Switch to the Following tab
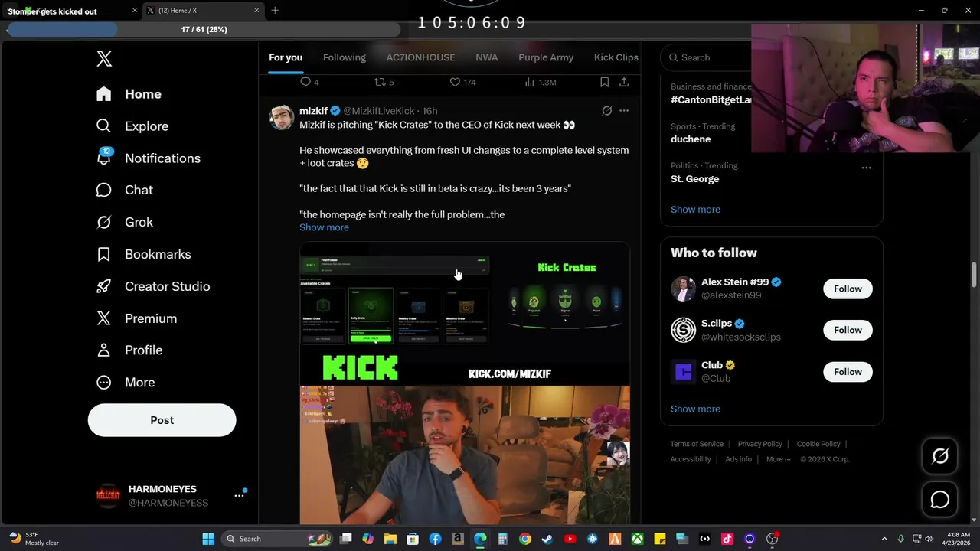This screenshot has height=551, width=980. [x=345, y=57]
